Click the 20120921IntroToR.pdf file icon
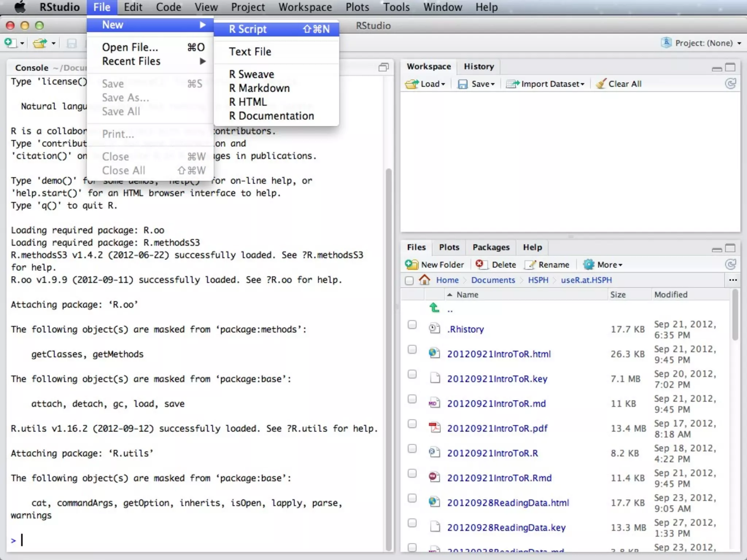Screen dimensions: 747x560 tap(434, 427)
